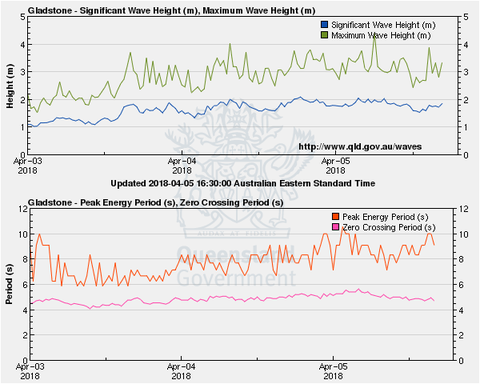
Task: Click the pink Zero Crossing Period legend swatch
Action: (x=336, y=227)
